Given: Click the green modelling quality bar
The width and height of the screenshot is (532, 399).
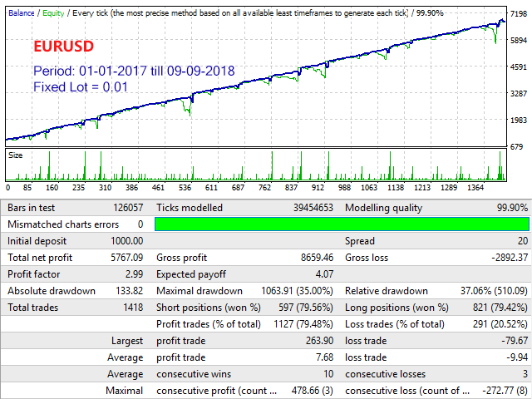Looking at the screenshot, I should pos(342,224).
